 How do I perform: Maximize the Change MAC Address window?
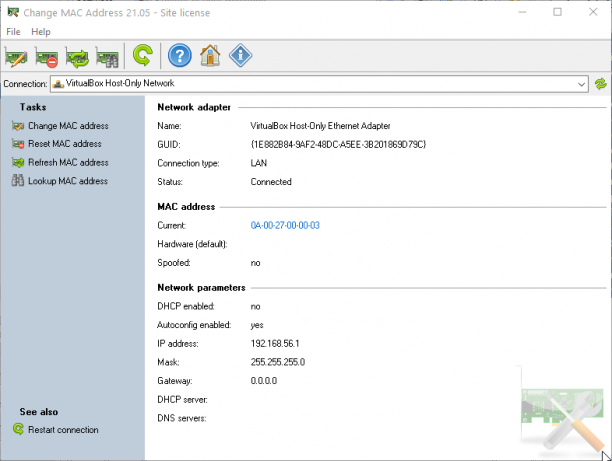coord(558,12)
